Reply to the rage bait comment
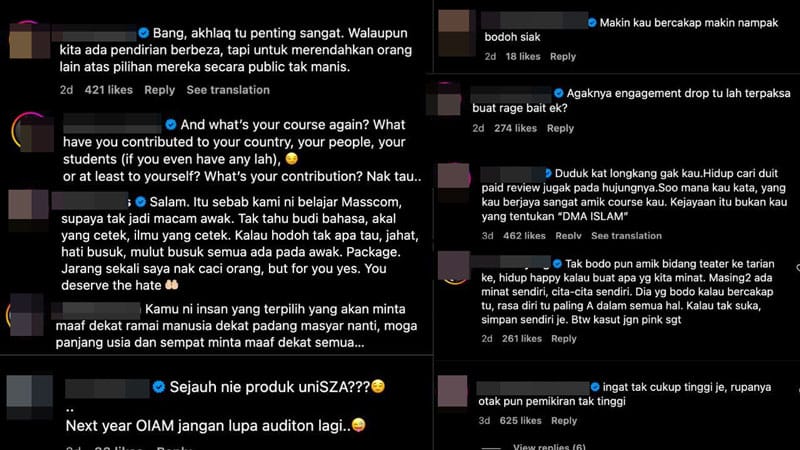Image resolution: width=800 pixels, height=450 pixels. coord(560,129)
